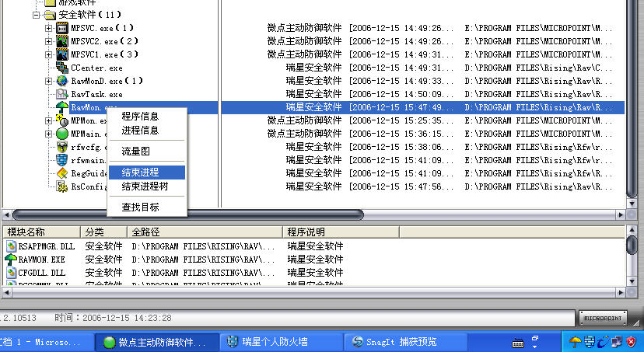
Task: Click the MPMon.exe clock icon
Action: [x=62, y=120]
